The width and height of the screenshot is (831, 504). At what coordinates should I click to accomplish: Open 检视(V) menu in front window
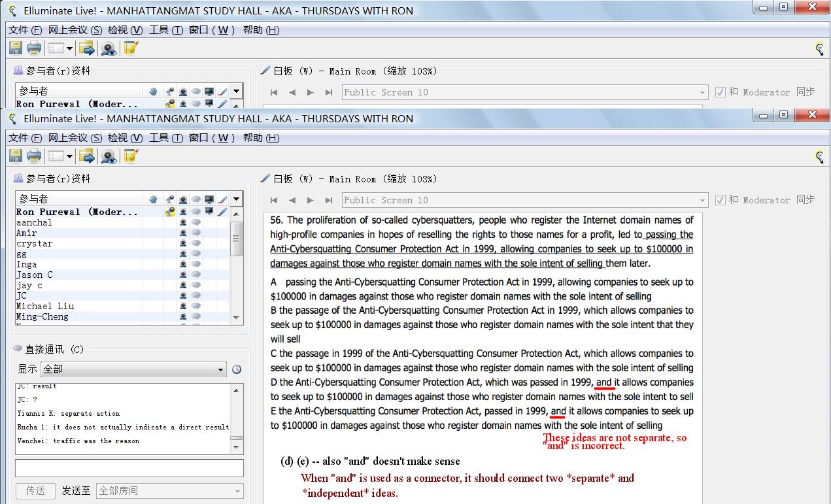click(x=126, y=137)
